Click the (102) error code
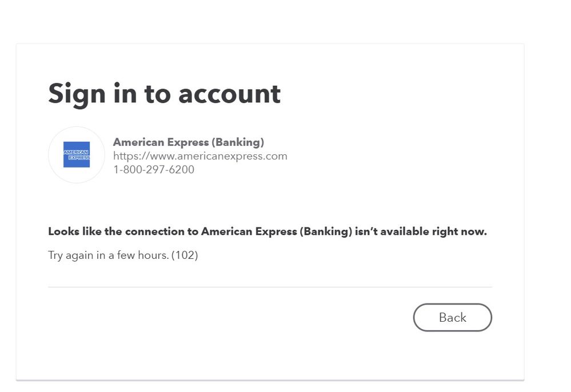 pos(185,255)
